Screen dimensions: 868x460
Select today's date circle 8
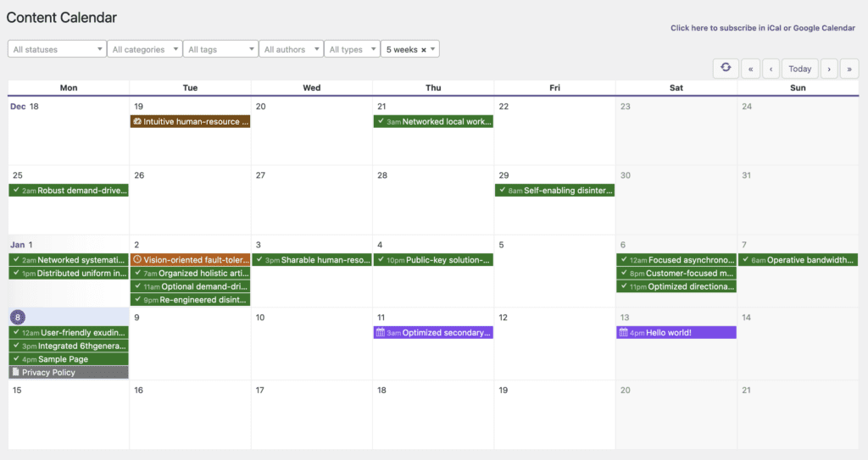point(18,317)
